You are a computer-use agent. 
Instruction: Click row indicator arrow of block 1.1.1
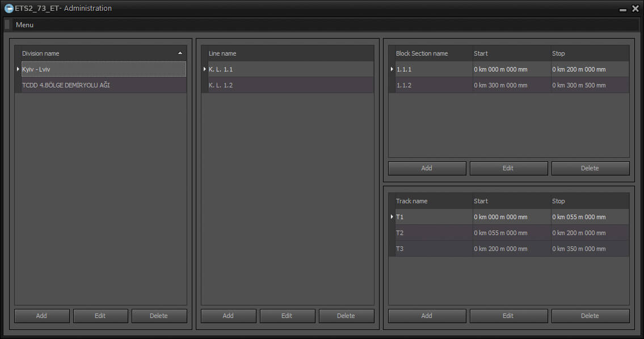(392, 69)
